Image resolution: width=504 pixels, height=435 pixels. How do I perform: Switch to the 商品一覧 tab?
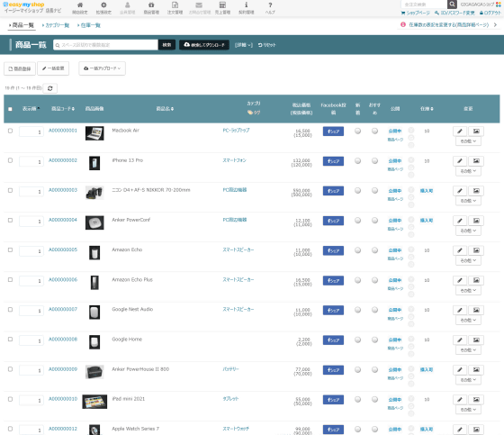click(22, 25)
